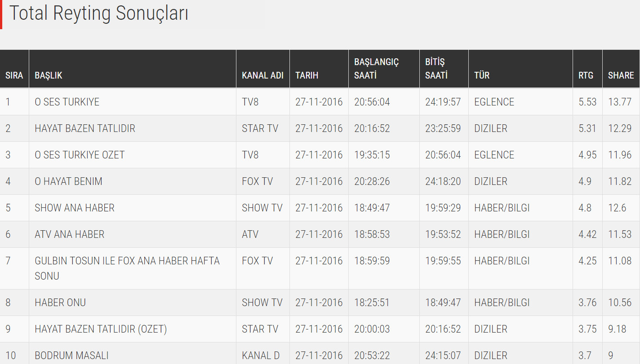This screenshot has width=640, height=364.
Task: Click O SES TURKIYE OZET title
Action: click(x=80, y=155)
